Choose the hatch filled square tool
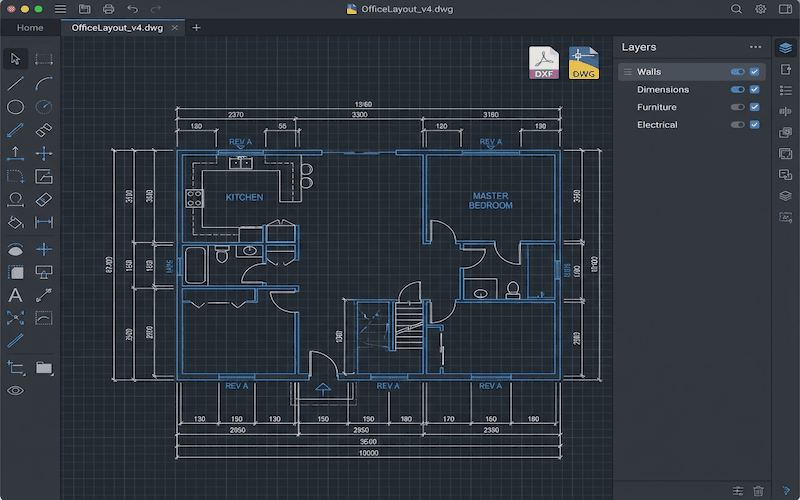This screenshot has height=500, width=800. pos(15,272)
